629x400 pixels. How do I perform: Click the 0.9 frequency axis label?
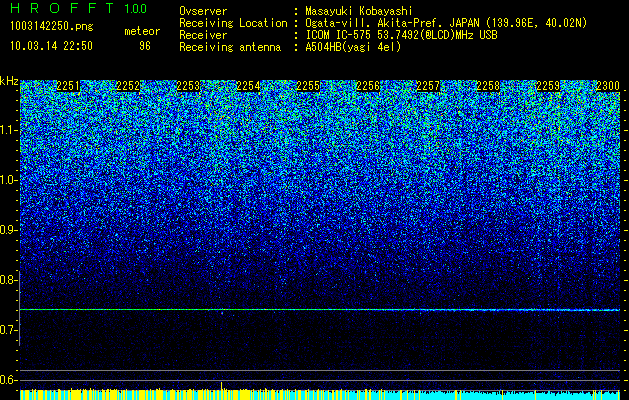[8, 230]
